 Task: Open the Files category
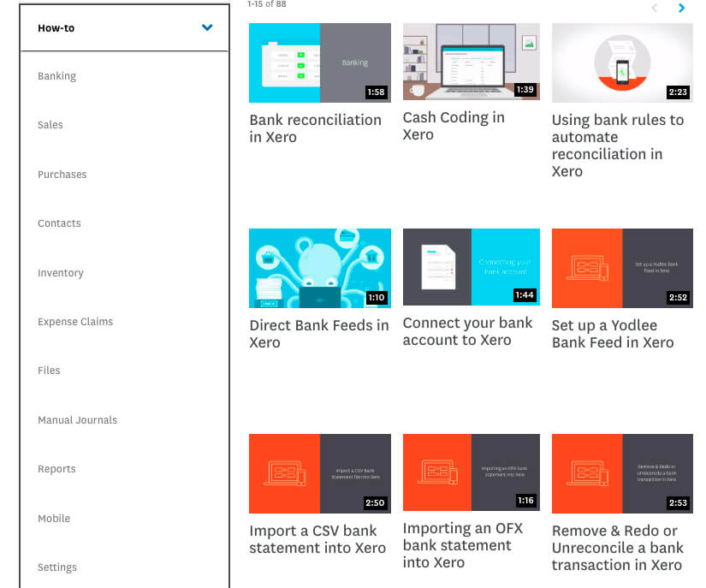49,370
